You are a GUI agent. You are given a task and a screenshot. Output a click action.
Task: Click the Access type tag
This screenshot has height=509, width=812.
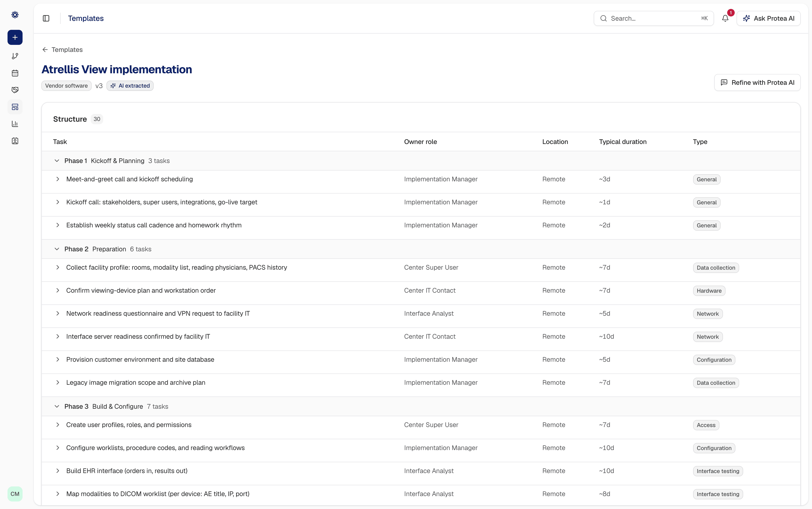(706, 425)
